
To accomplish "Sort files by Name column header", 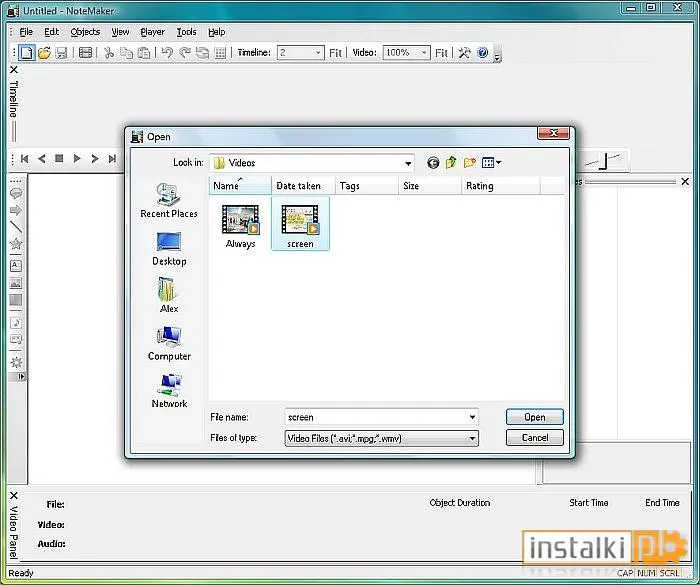I will tap(240, 186).
